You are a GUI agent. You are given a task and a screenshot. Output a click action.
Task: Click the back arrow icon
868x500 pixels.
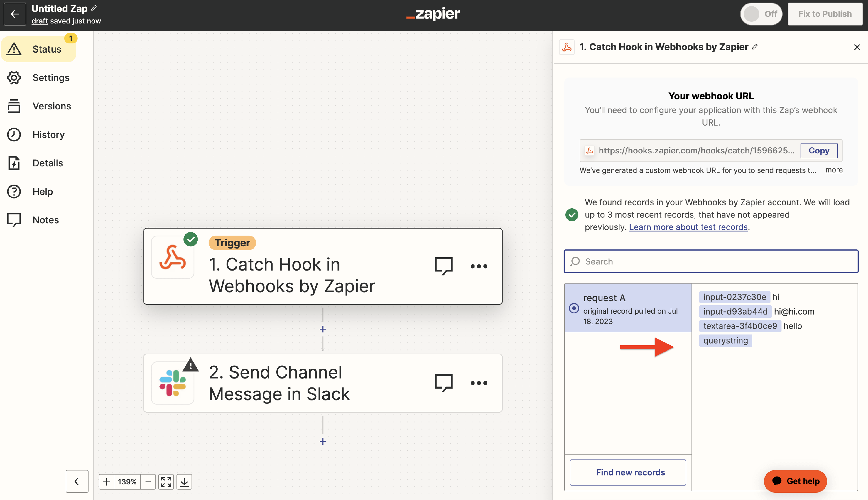(x=15, y=14)
